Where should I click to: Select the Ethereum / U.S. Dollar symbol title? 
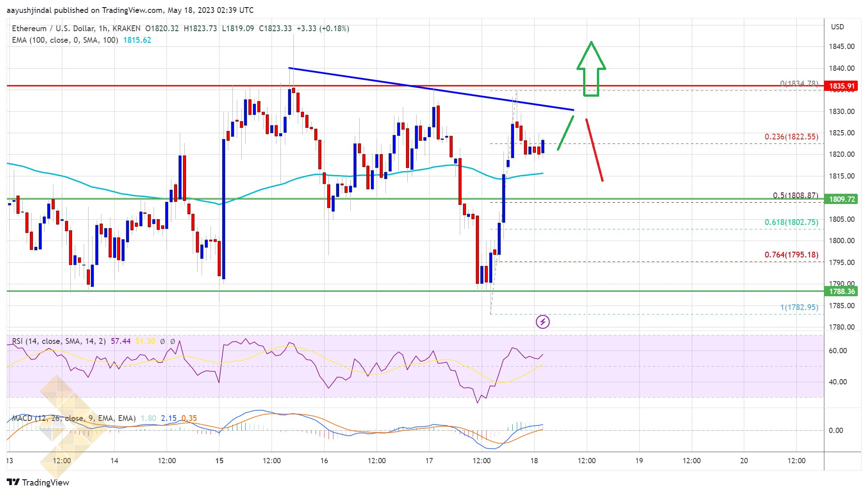[53, 29]
